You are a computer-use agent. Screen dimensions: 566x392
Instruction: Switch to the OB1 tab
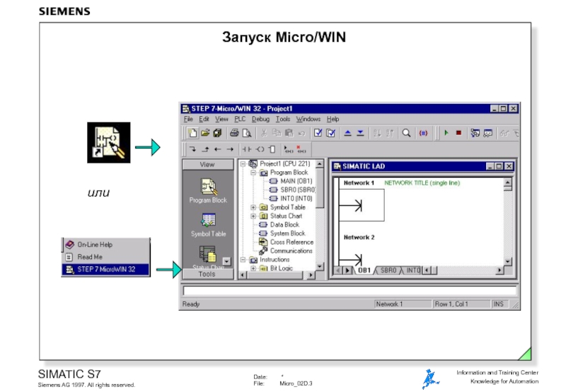pyautogui.click(x=364, y=270)
